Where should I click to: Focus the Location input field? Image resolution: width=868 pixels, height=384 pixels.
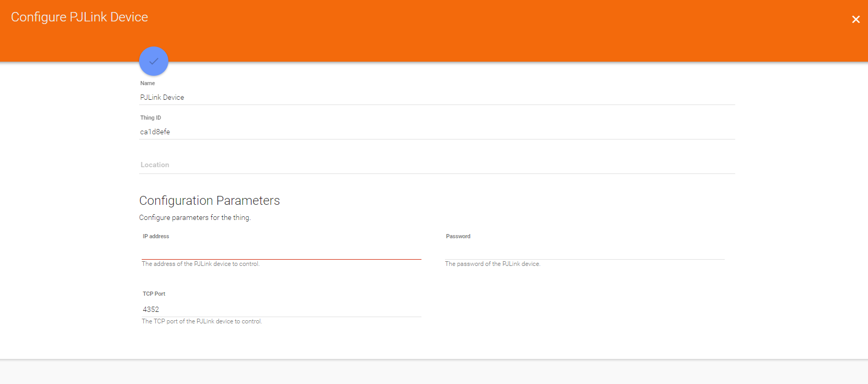coord(437,165)
